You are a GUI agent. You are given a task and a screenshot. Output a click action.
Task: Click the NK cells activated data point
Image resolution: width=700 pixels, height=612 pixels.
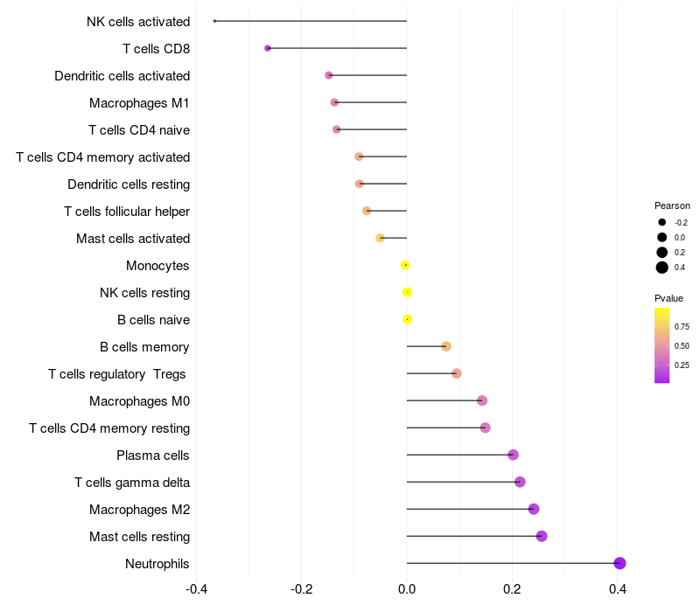coord(214,21)
